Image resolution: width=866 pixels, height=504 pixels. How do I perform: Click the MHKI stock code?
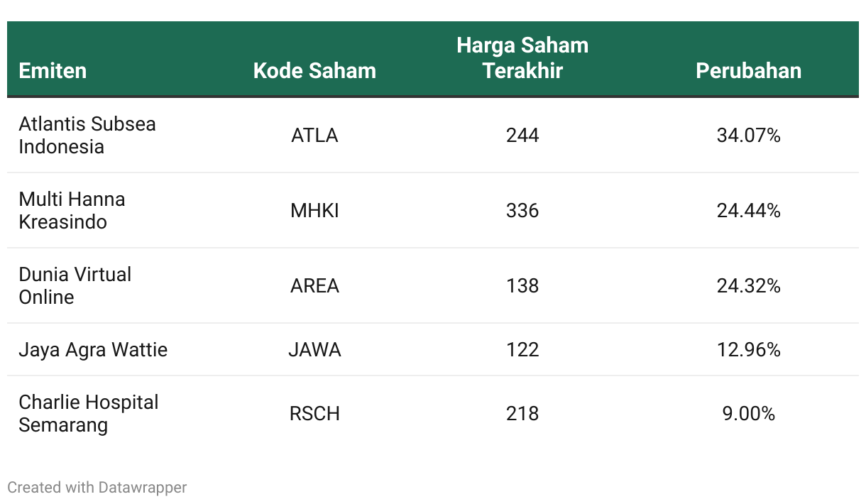(x=314, y=210)
